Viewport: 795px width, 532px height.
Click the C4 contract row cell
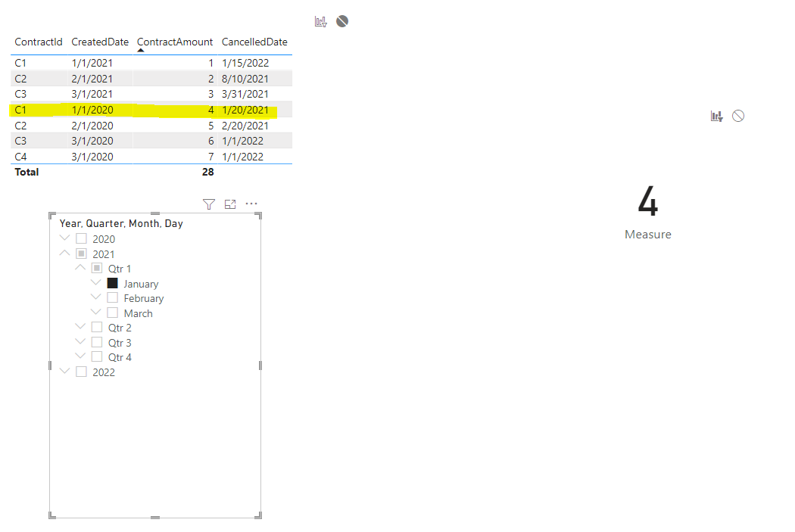[x=20, y=157]
